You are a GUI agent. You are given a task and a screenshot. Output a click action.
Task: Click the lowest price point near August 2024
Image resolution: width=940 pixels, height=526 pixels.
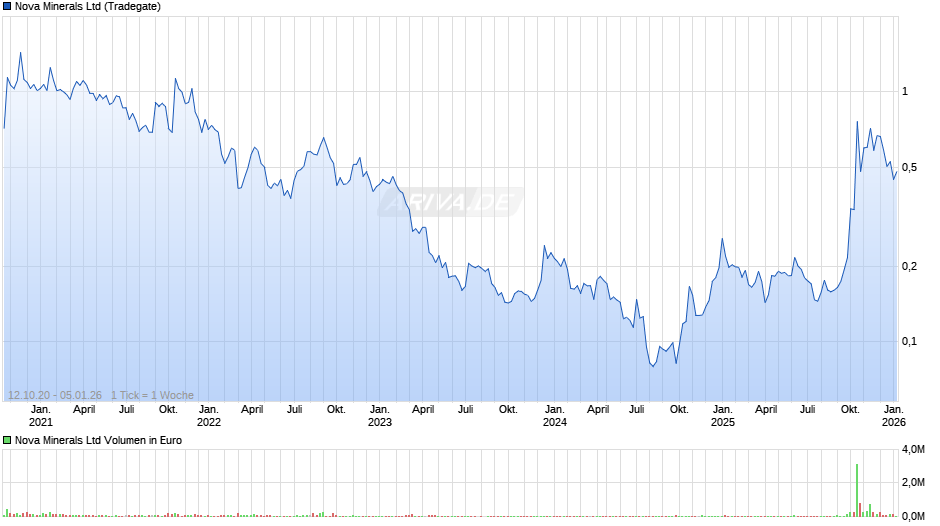[x=653, y=366]
